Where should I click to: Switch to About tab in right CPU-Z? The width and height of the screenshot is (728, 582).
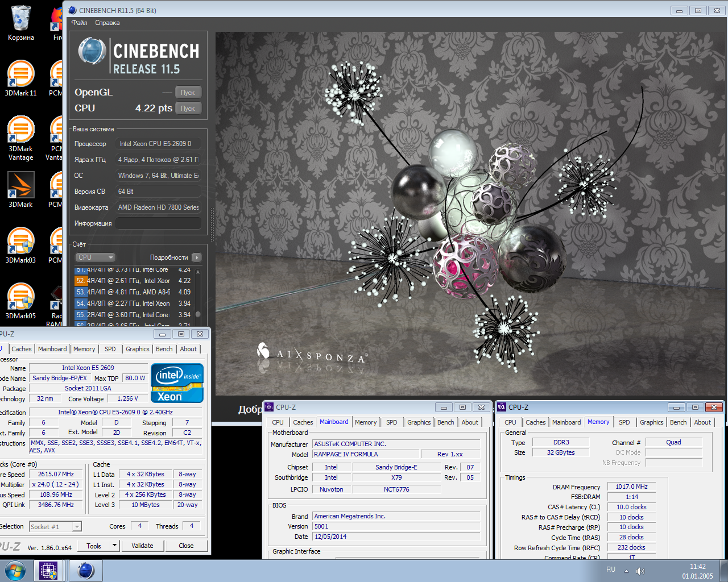coord(702,422)
